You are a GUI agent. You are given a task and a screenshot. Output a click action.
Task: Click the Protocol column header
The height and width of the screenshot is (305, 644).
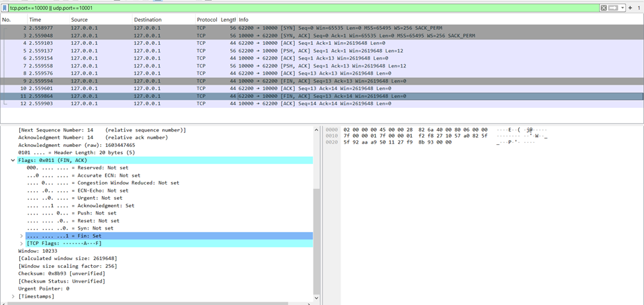tap(207, 20)
